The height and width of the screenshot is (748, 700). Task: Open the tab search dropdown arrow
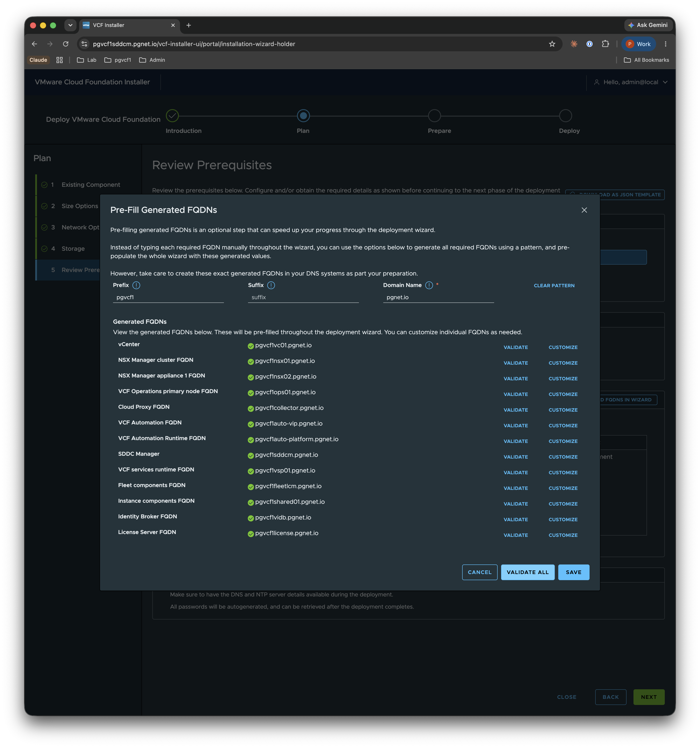(x=70, y=25)
